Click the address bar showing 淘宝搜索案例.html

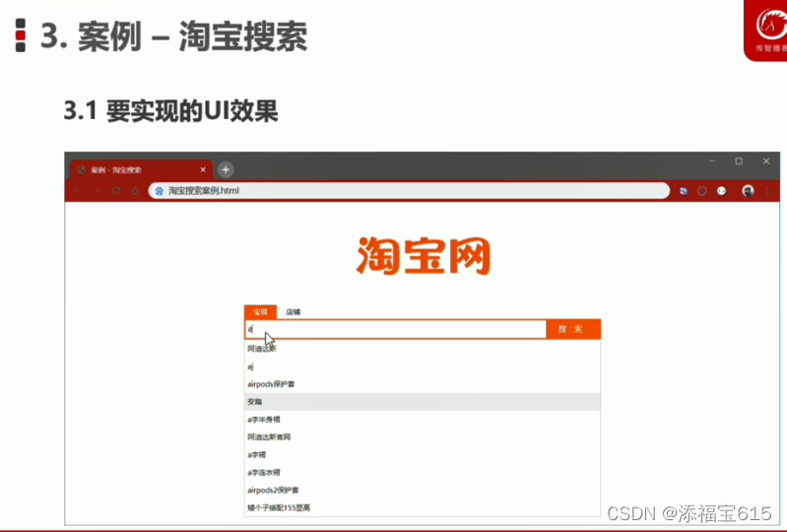click(409, 191)
